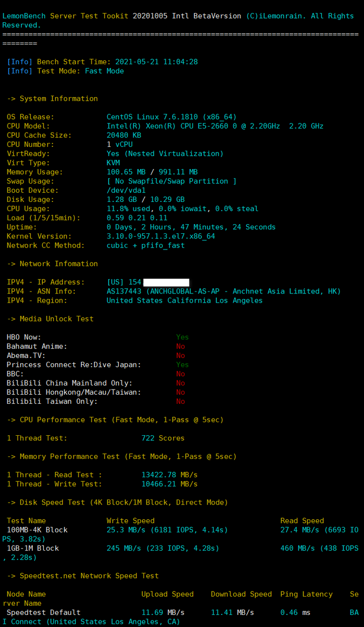
Task: Click the '-> Media Unlock Test' heading
Action: [x=51, y=319]
